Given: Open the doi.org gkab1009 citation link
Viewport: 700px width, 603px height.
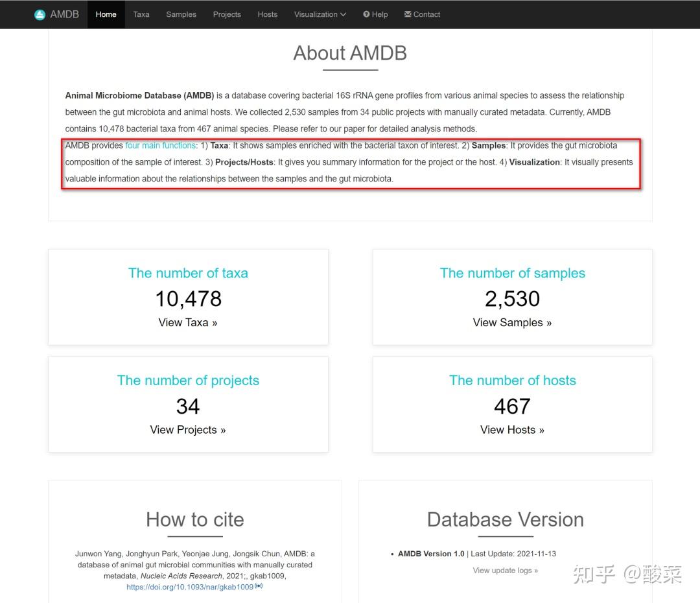Looking at the screenshot, I should [x=190, y=587].
